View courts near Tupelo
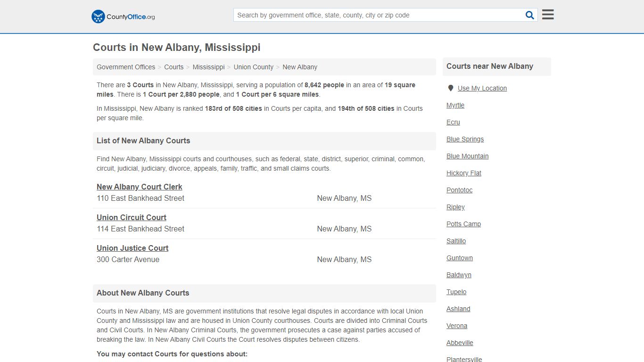The image size is (644, 362). [x=456, y=292]
